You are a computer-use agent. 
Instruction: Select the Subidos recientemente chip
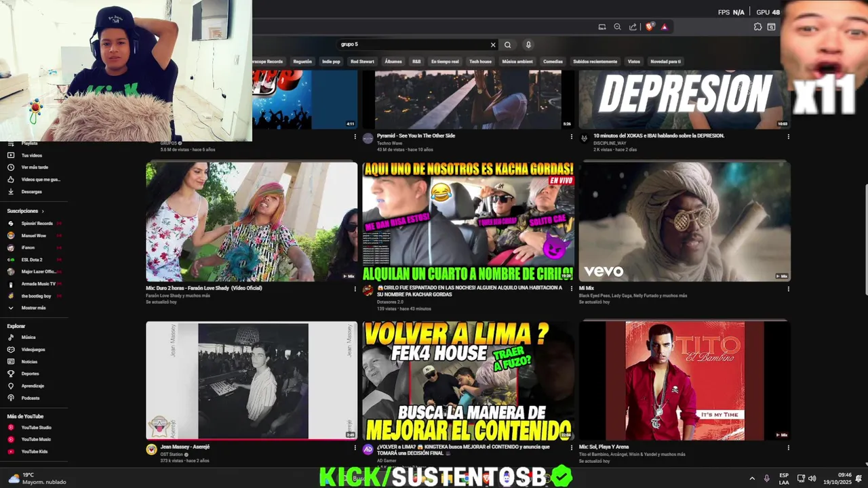595,62
